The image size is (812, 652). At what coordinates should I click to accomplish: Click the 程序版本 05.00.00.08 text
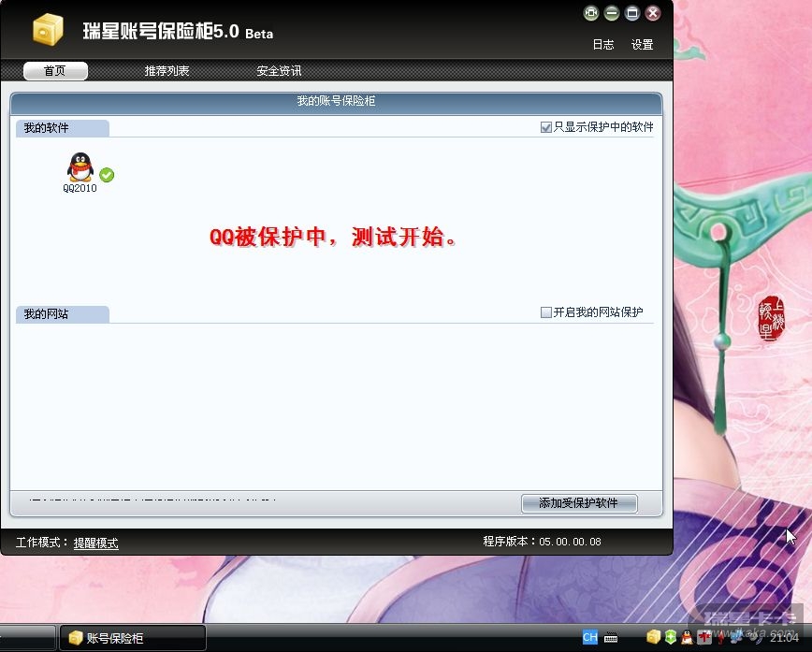[543, 542]
